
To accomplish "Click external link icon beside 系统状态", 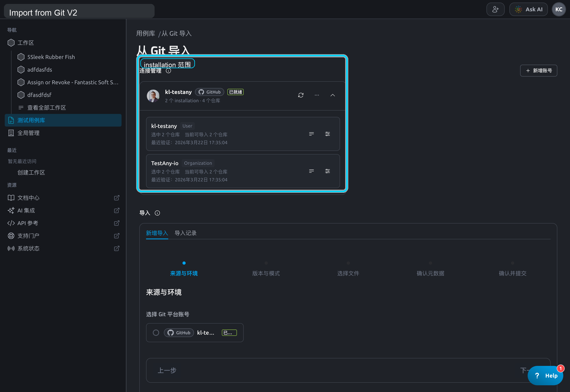I will tap(117, 248).
